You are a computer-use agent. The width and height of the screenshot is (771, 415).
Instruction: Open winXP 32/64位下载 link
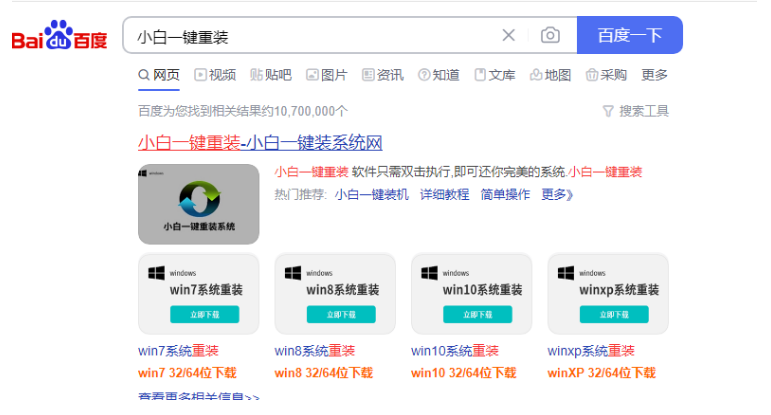tap(601, 373)
